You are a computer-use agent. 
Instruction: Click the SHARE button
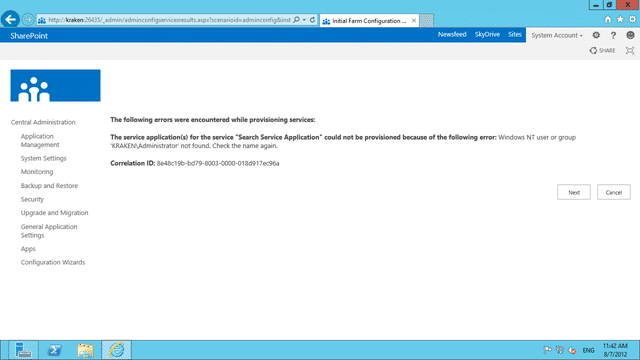tap(602, 51)
